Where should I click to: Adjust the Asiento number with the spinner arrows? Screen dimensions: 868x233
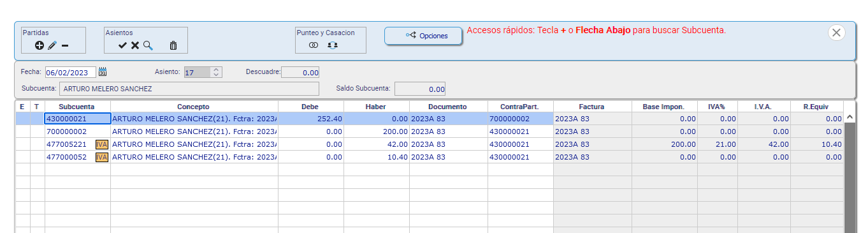[216, 72]
